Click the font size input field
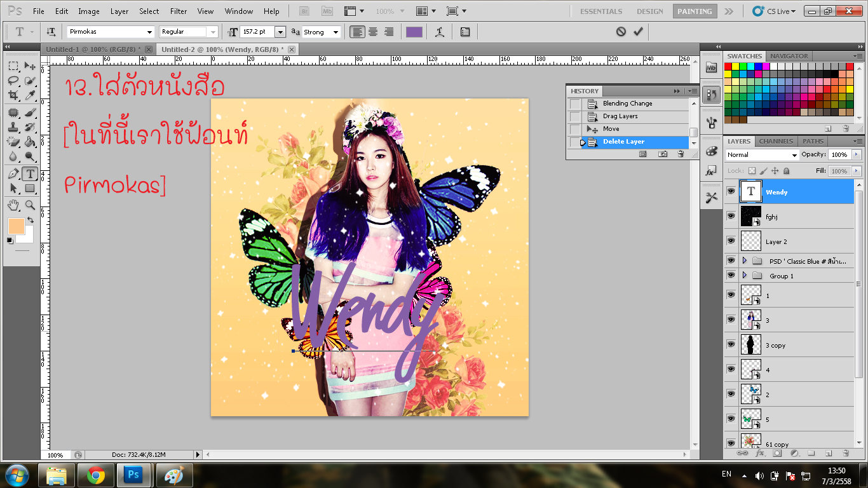Screen dimensions: 868x488 tap(257, 32)
